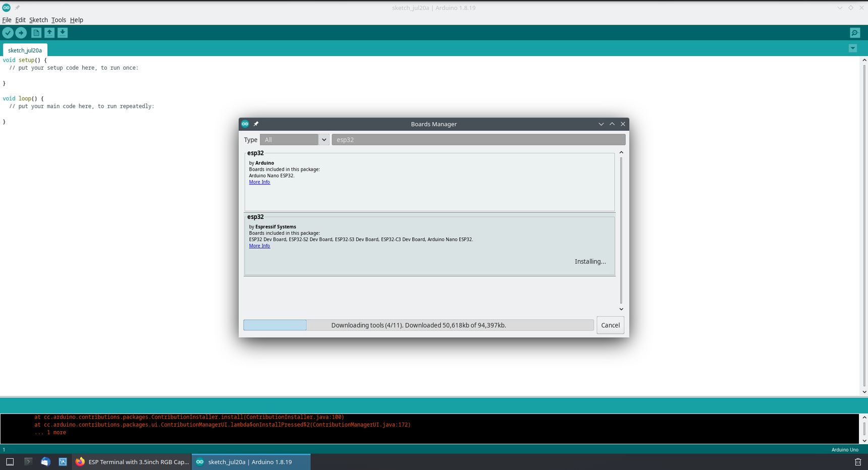Click the void loop() code line
This screenshot has width=868, height=470.
click(23, 98)
